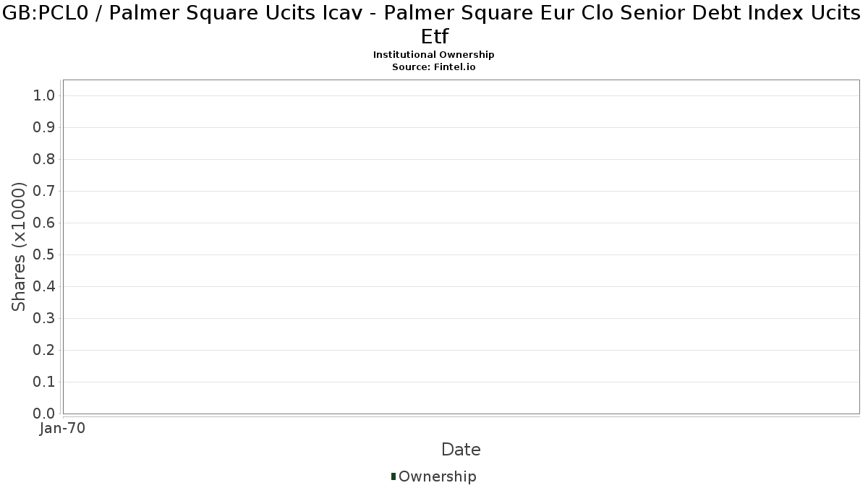Click the 0.7 y-axis tick label
The height and width of the screenshot is (488, 868).
pos(44,192)
